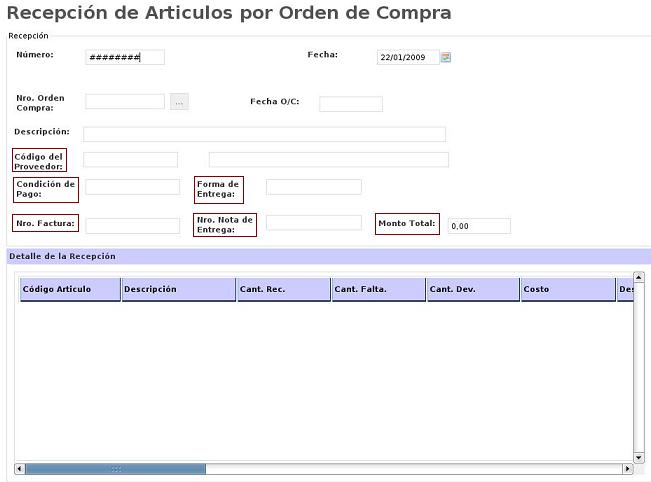The width and height of the screenshot is (651, 482).
Task: Focus the Nro. Orden Compra field
Action: coord(125,101)
